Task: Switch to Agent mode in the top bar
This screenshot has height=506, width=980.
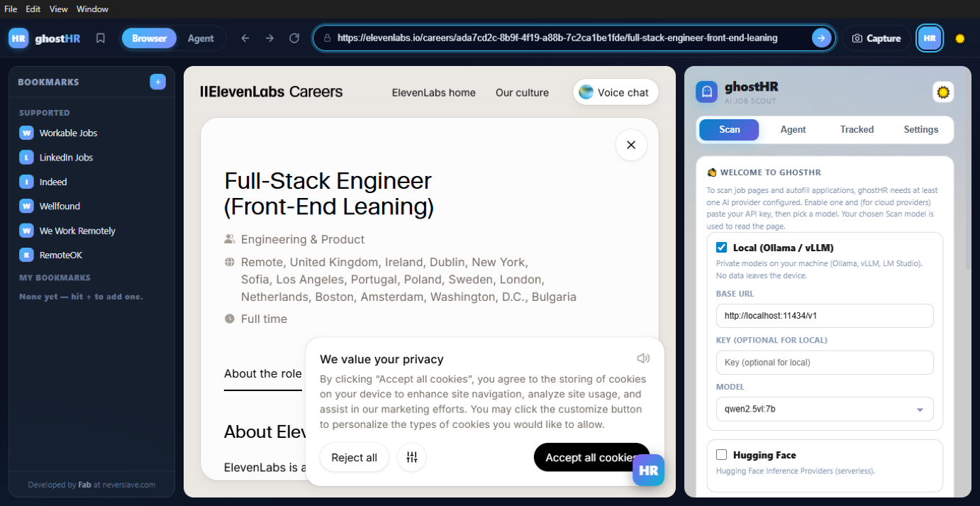Action: (201, 38)
